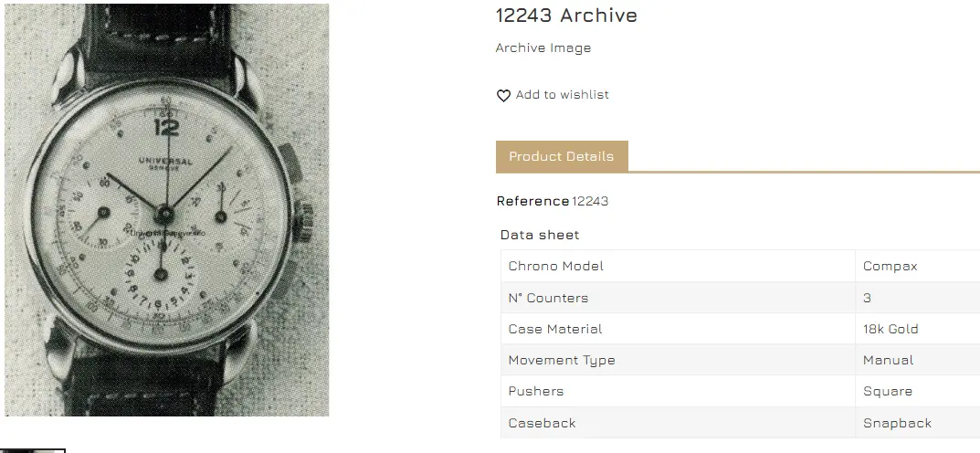Image resolution: width=980 pixels, height=453 pixels.
Task: Select the "Chrono Model" row label
Action: pos(555,266)
